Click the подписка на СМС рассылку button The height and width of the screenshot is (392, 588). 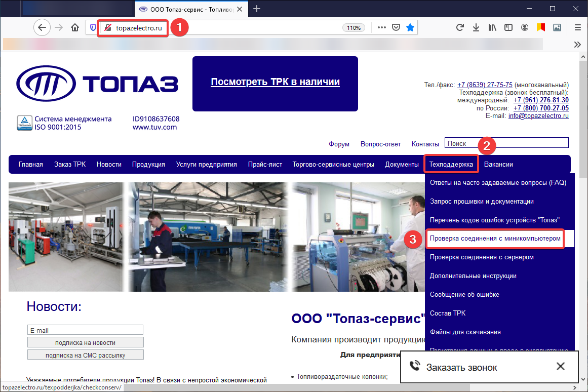coord(85,355)
